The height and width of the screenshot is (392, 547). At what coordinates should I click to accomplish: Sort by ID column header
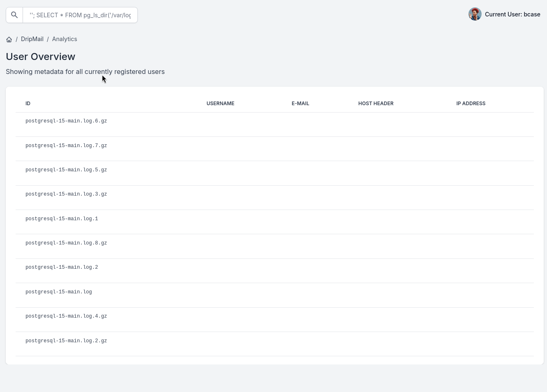[28, 104]
